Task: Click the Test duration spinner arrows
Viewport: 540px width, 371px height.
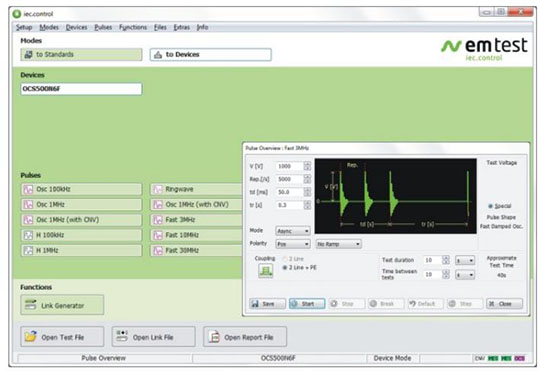Action: pos(446,260)
